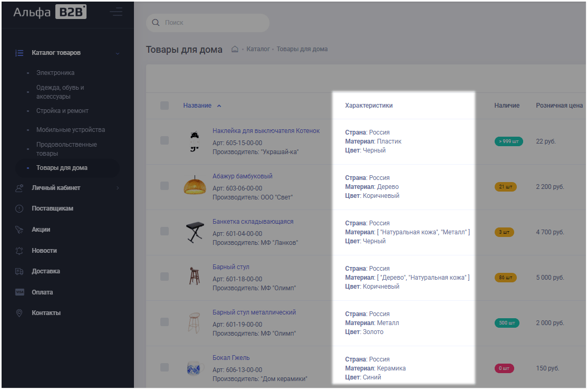
Task: Check the Банкетка складывающаяся row checkbox
Action: (x=164, y=231)
